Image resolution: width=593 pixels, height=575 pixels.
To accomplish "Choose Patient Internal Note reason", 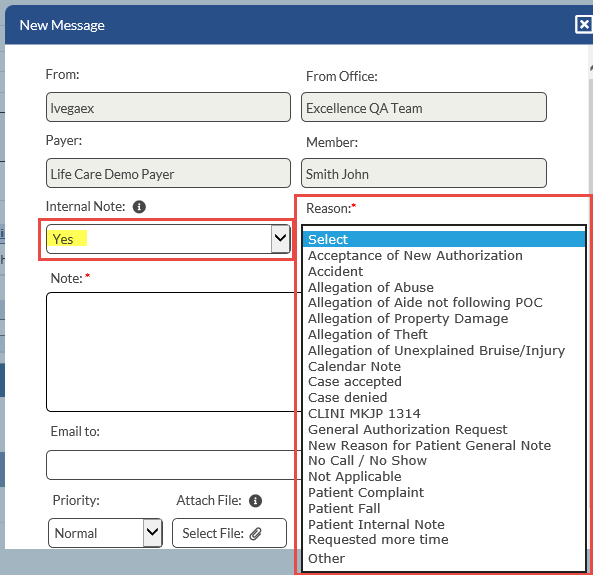I will [x=444, y=524].
